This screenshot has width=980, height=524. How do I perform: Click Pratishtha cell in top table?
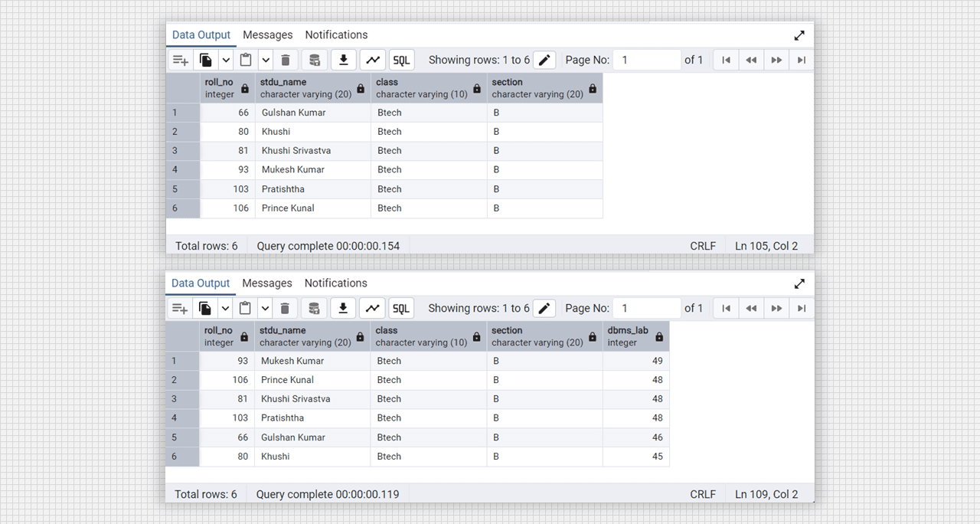313,189
